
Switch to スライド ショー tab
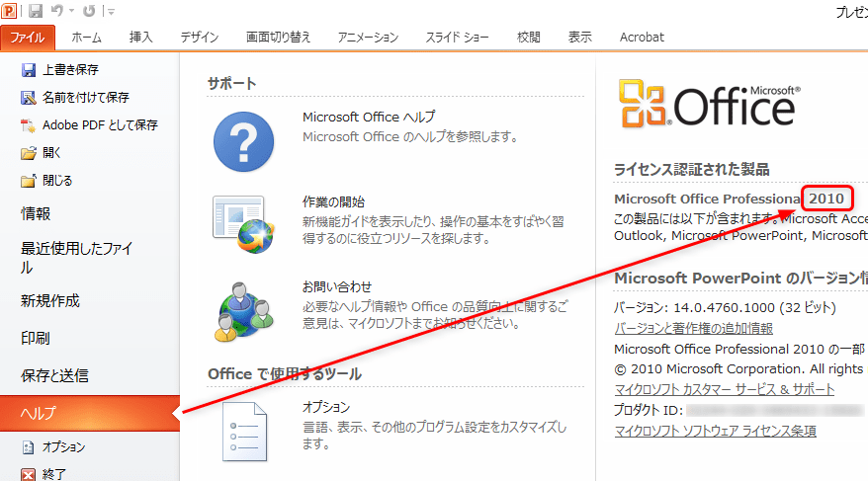458,38
